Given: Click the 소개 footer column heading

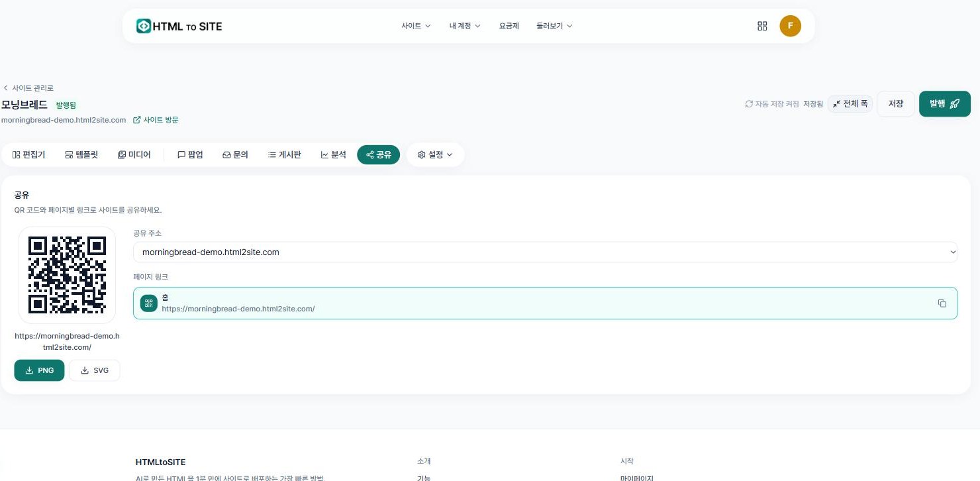Looking at the screenshot, I should 424,461.
